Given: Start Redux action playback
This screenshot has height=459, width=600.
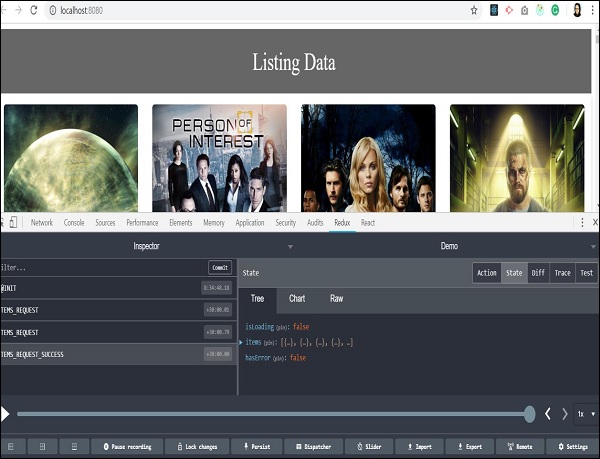Looking at the screenshot, I should (5, 414).
